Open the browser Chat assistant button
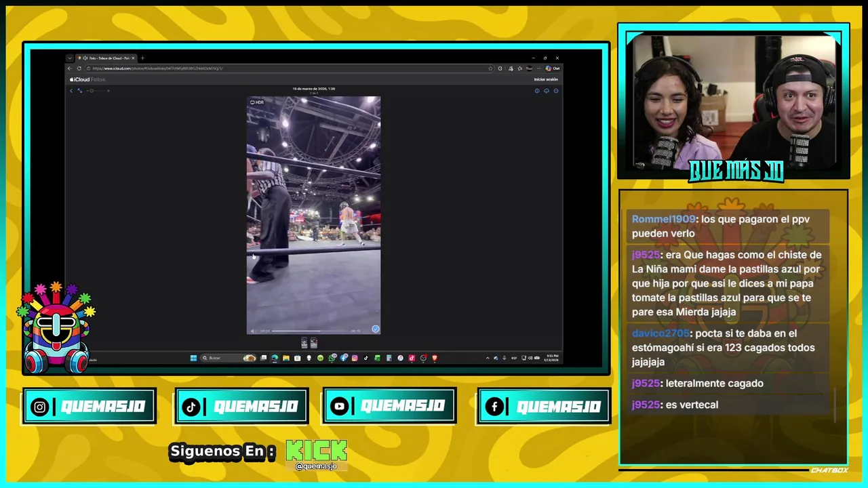The width and height of the screenshot is (868, 488). click(553, 68)
